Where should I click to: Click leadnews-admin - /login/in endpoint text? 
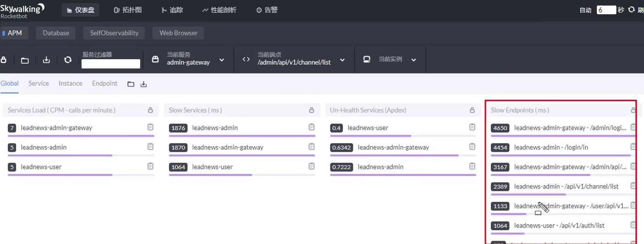pos(551,147)
